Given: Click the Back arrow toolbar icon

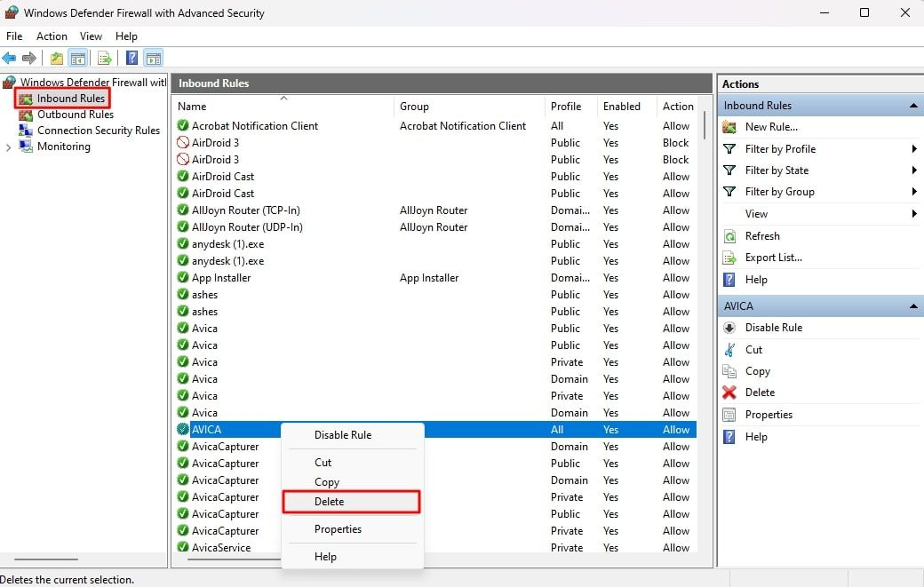Looking at the screenshot, I should (9, 58).
